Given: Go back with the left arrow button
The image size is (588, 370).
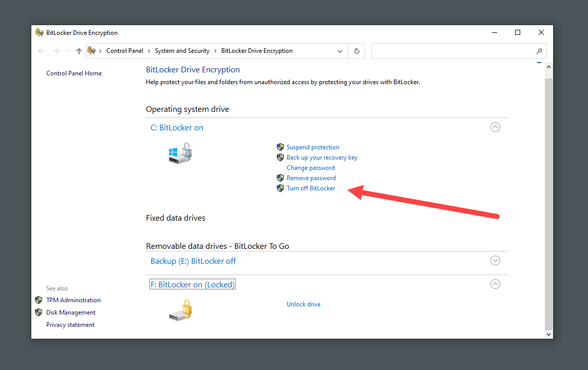Looking at the screenshot, I should [41, 51].
